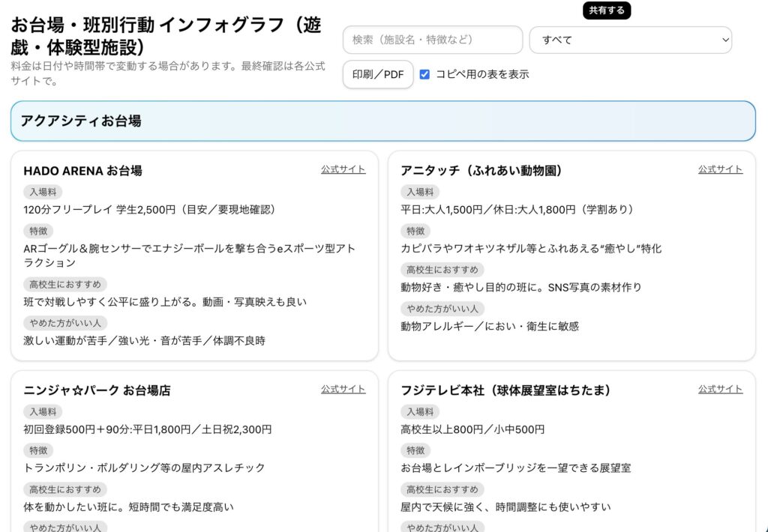The image size is (768, 532).
Task: Click the search field for facility names
Action: [x=432, y=40]
